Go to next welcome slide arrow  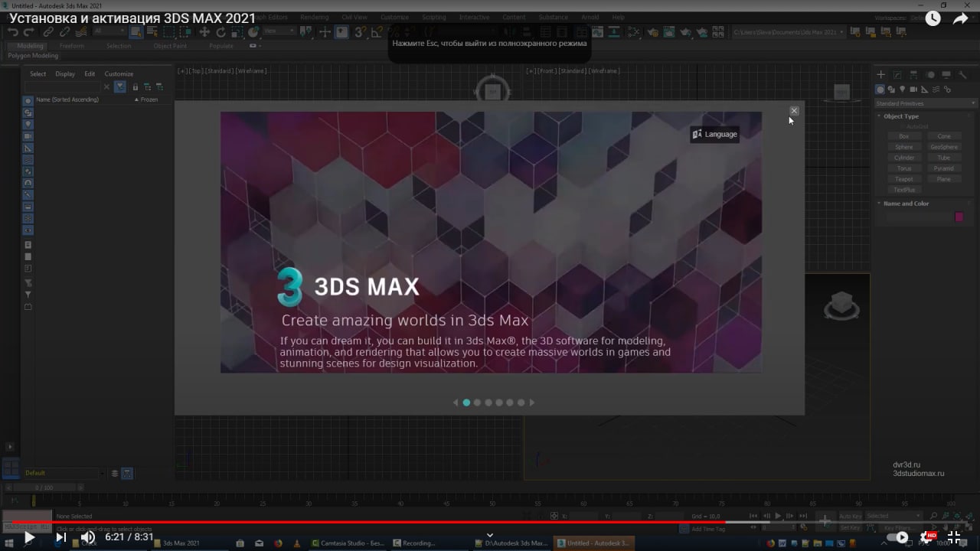click(532, 403)
